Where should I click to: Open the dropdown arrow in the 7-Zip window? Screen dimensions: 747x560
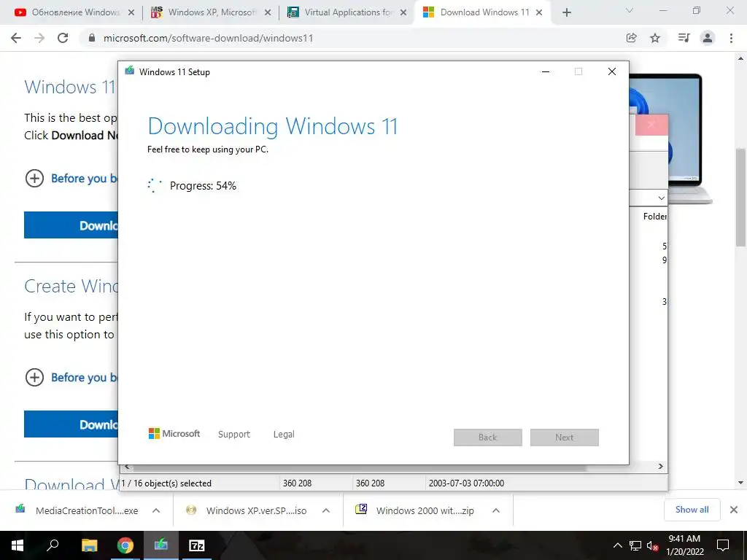pos(661,198)
